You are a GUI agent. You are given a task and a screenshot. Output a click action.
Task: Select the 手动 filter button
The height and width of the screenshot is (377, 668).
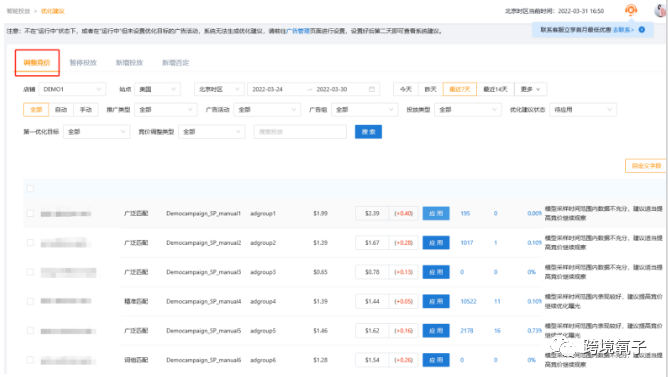[x=86, y=110]
